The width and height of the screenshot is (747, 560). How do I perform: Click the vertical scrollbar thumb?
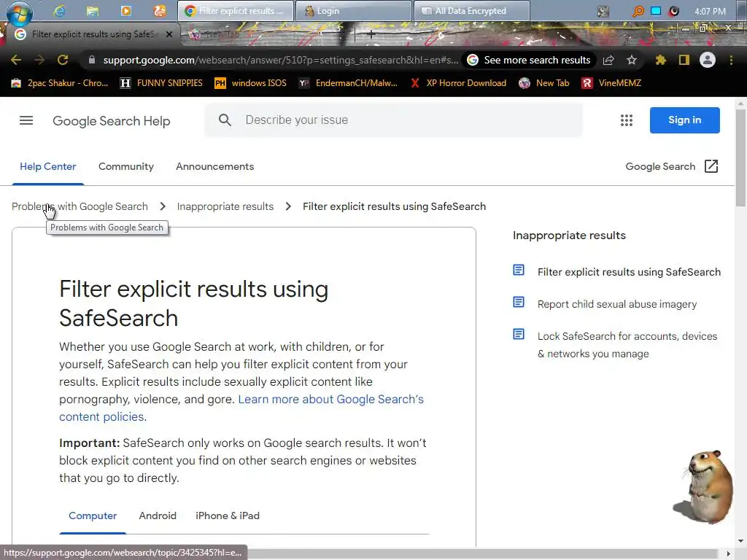click(x=740, y=157)
